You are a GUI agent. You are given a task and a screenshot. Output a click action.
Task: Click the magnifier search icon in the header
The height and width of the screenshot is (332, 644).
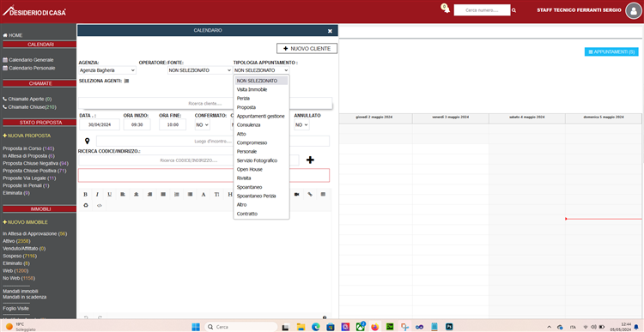(513, 10)
